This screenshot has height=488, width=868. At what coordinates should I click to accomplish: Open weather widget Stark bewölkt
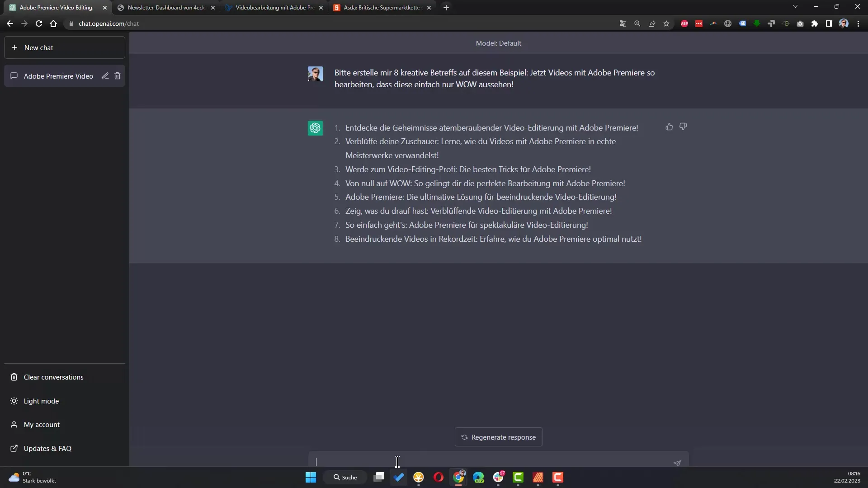(x=33, y=477)
